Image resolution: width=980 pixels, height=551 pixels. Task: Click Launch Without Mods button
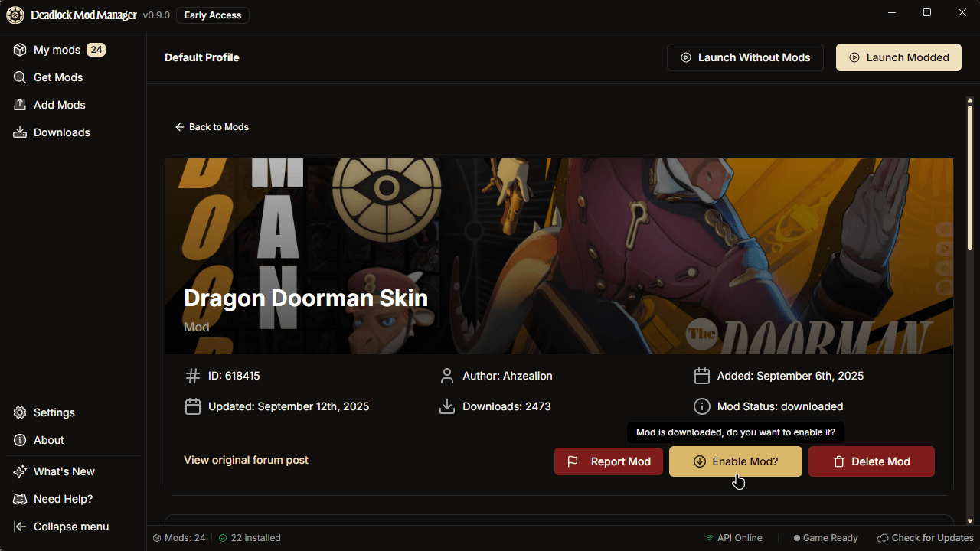[745, 57]
